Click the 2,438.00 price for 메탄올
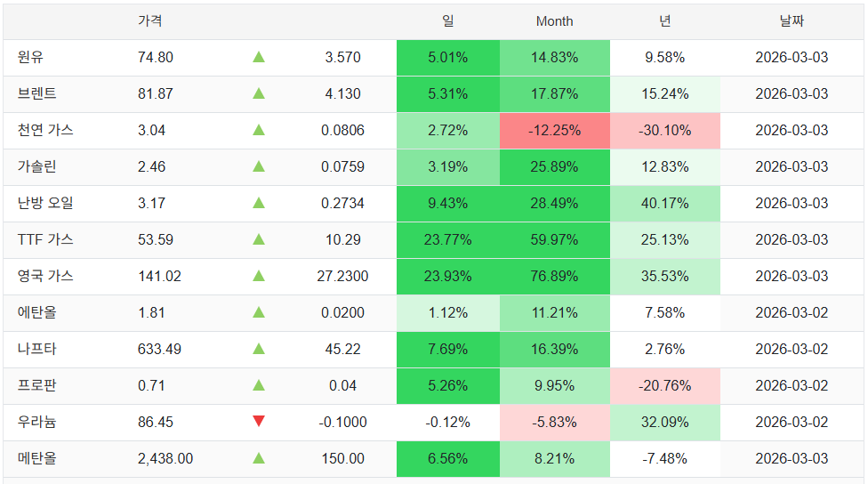This screenshot has height=484, width=868. tap(165, 458)
